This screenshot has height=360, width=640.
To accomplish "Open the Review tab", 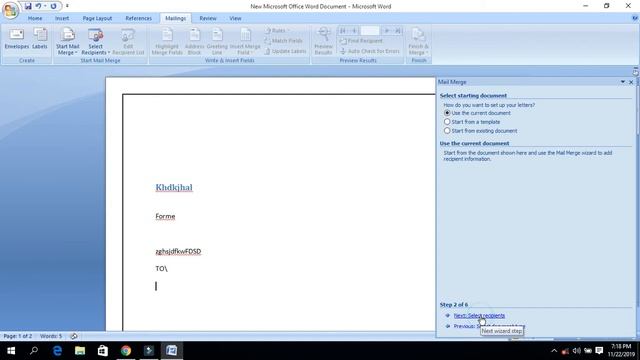I will point(208,18).
